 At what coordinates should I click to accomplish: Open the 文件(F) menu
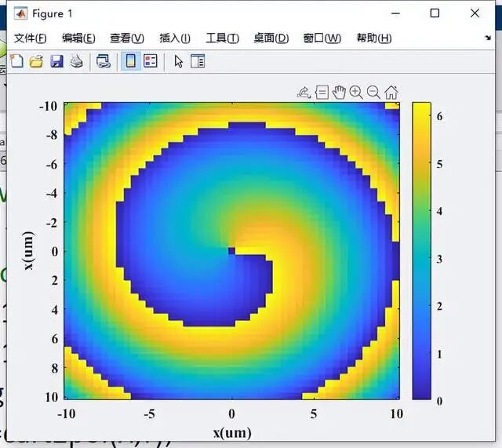pos(30,38)
